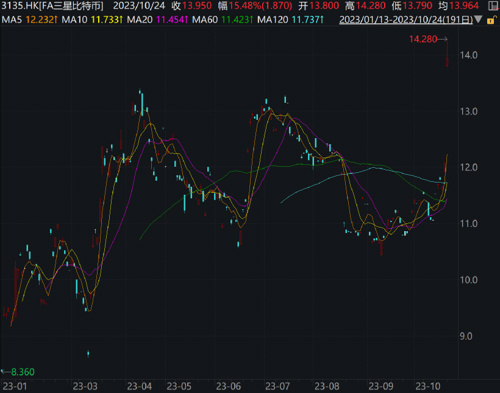Select the MA10 11.733 indicator label
Image resolution: width=500 pixels, height=393 pixels.
pyautogui.click(x=92, y=20)
